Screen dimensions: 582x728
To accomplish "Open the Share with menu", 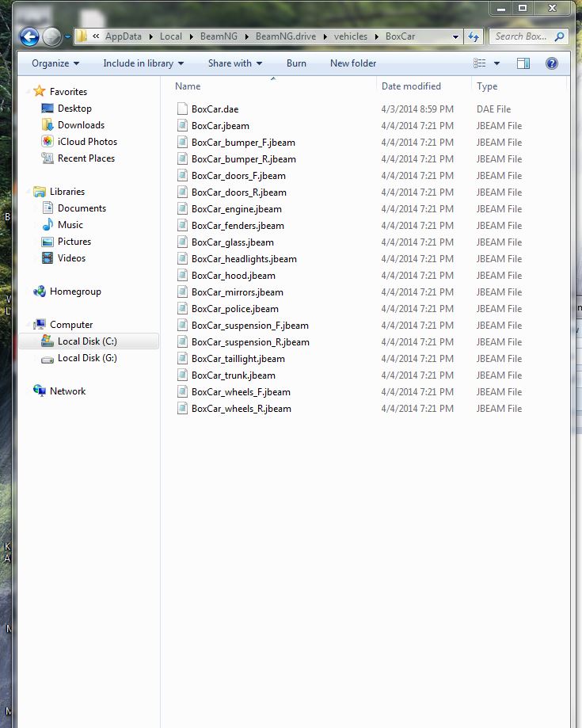I will [235, 63].
